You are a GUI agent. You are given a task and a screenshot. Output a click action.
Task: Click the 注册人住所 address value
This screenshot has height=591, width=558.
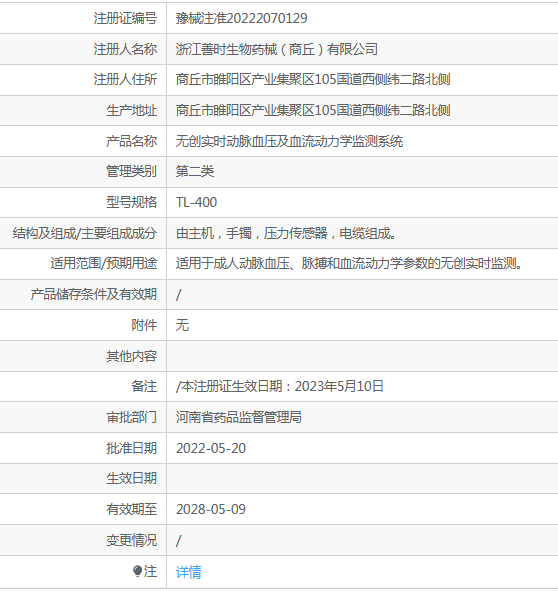click(313, 80)
